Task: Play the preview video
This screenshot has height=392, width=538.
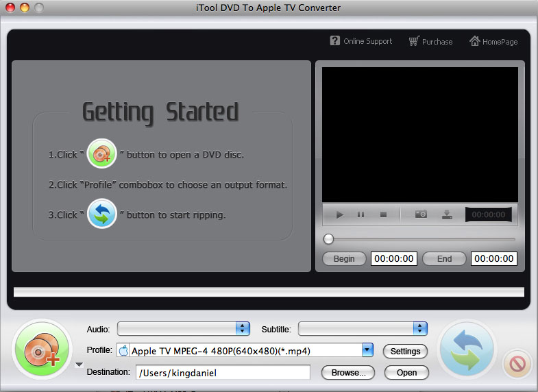Action: coord(340,215)
